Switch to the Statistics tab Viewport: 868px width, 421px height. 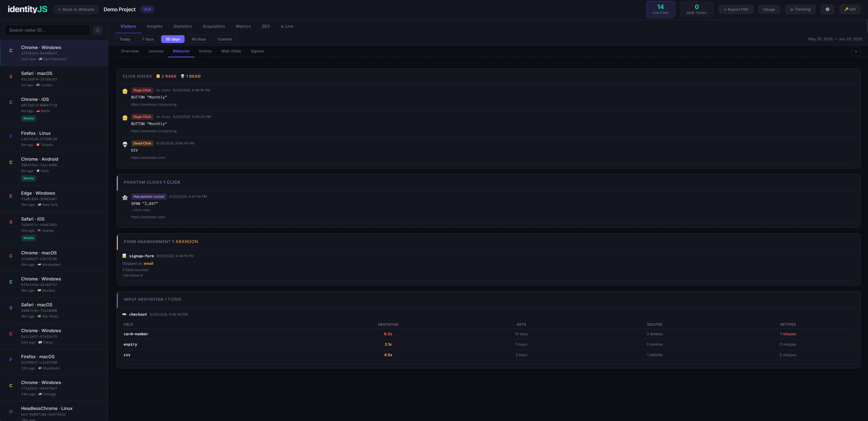pos(182,26)
